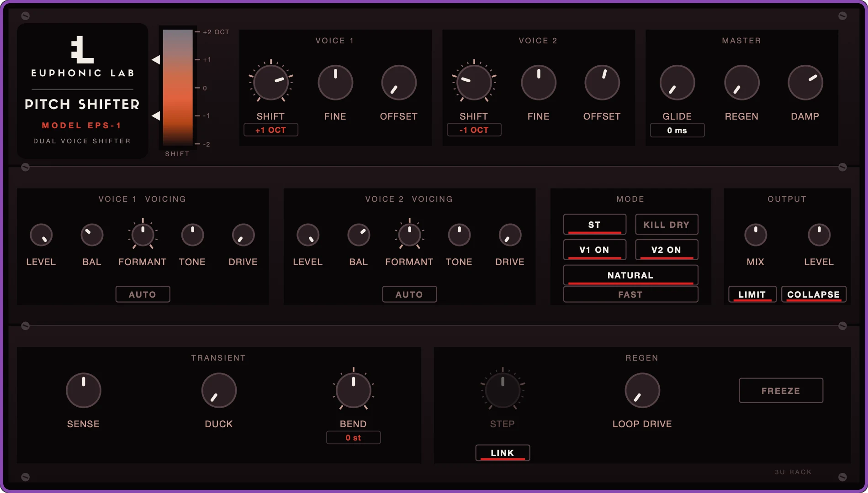Image resolution: width=868 pixels, height=493 pixels.
Task: Click the Transient SENSE knob
Action: click(83, 391)
